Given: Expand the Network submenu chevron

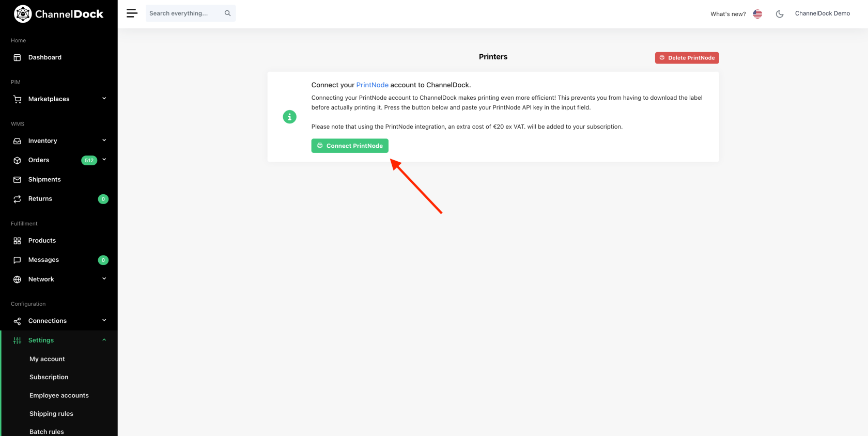Looking at the screenshot, I should point(104,278).
